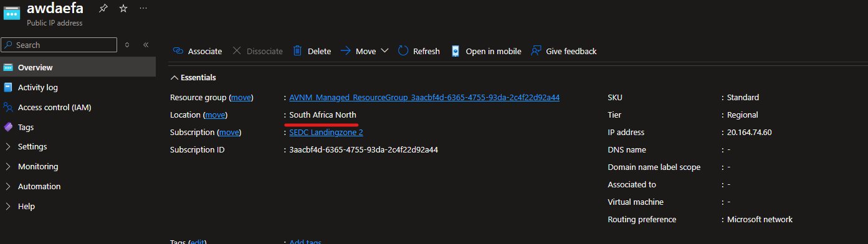Click Give feedback label
The image size is (868, 244).
point(571,52)
